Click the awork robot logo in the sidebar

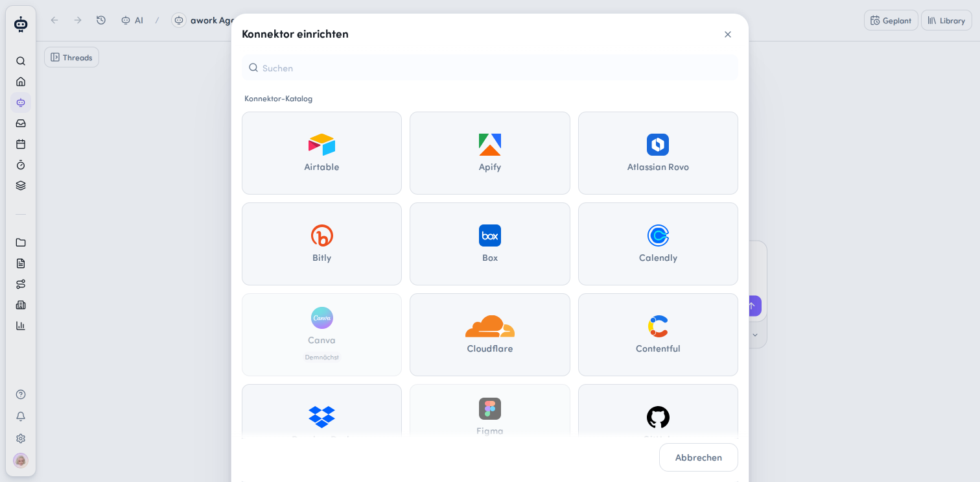click(21, 24)
